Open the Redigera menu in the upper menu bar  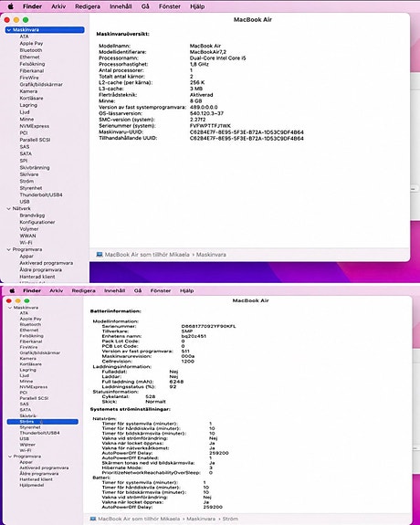click(x=88, y=6)
